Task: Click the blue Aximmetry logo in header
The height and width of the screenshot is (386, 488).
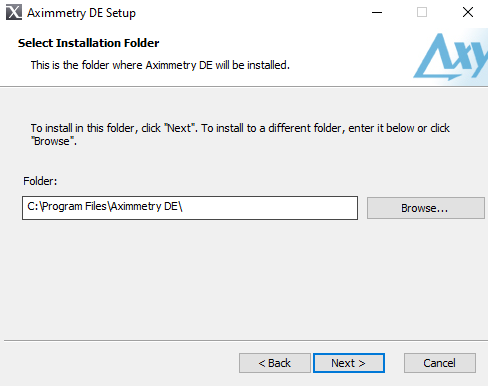Action: [x=450, y=57]
